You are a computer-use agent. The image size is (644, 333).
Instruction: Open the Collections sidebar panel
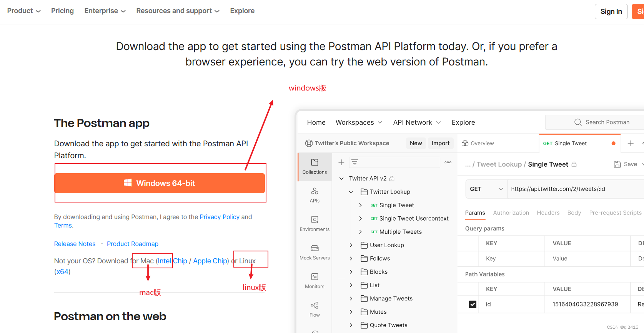click(315, 166)
